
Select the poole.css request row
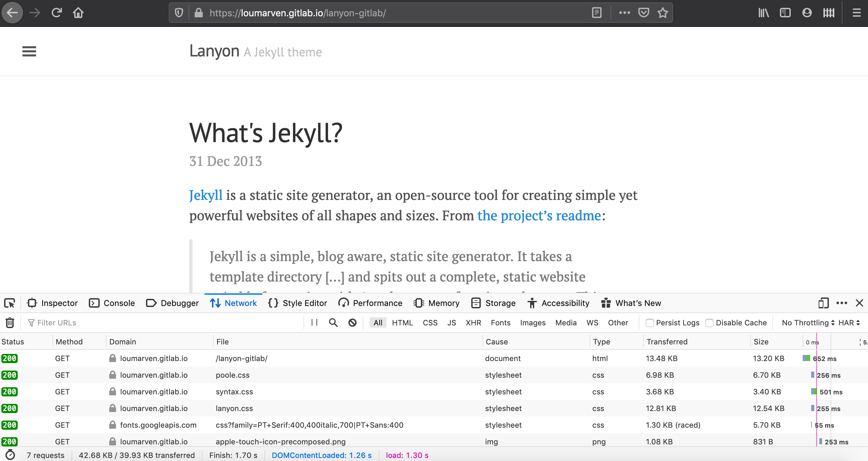click(434, 375)
